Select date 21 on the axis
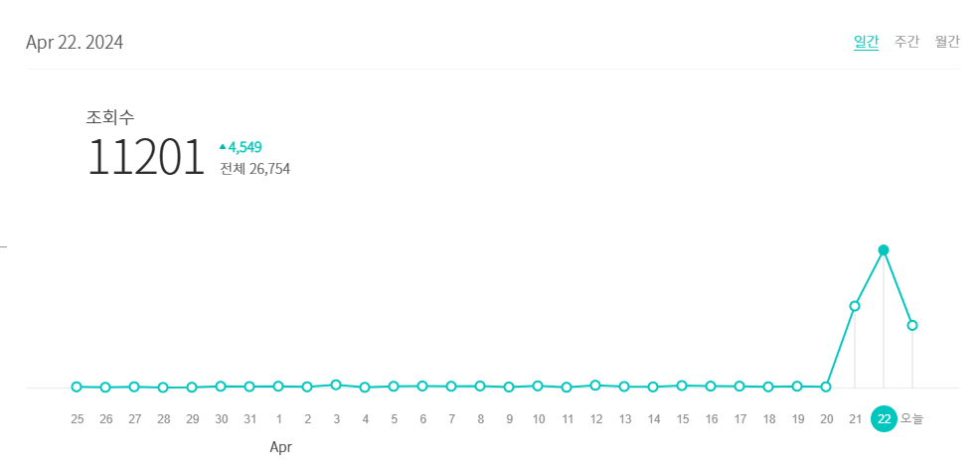Screen dimensions: 980x470 point(855,419)
